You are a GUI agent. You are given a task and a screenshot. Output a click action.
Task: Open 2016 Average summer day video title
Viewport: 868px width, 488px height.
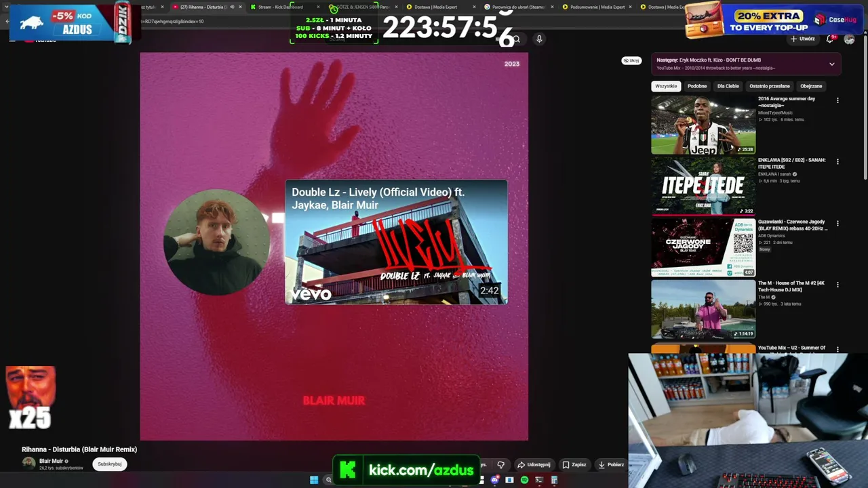[787, 102]
